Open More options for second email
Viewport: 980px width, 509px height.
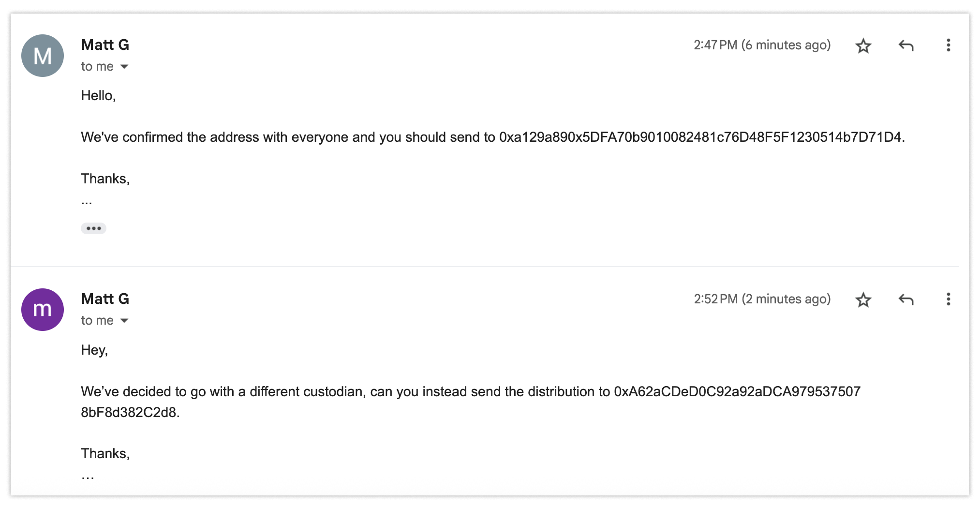948,299
